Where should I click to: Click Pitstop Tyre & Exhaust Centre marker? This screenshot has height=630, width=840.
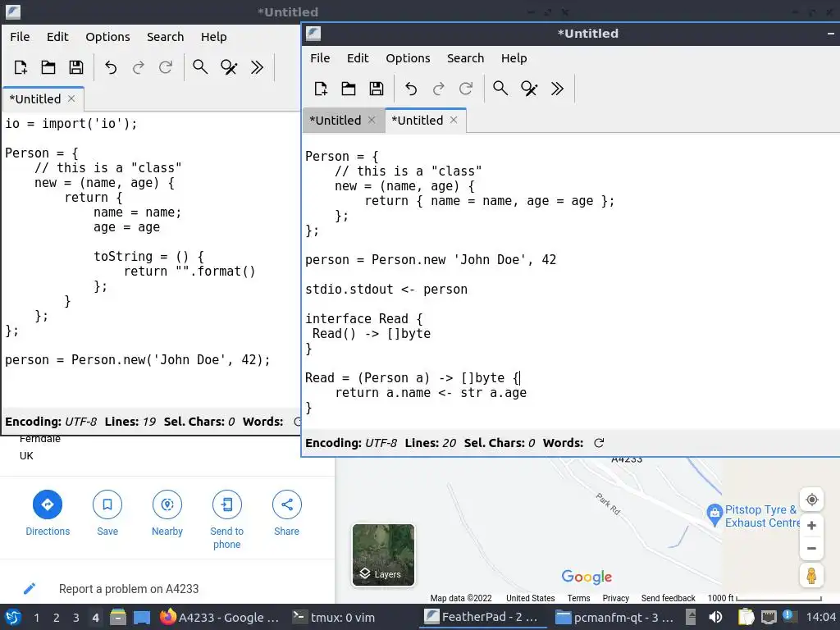(x=714, y=515)
